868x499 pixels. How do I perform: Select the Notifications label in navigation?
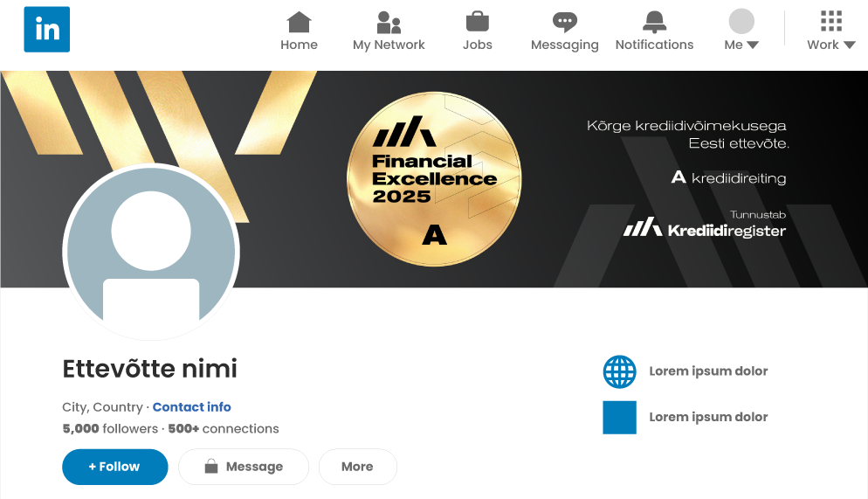pyautogui.click(x=654, y=45)
